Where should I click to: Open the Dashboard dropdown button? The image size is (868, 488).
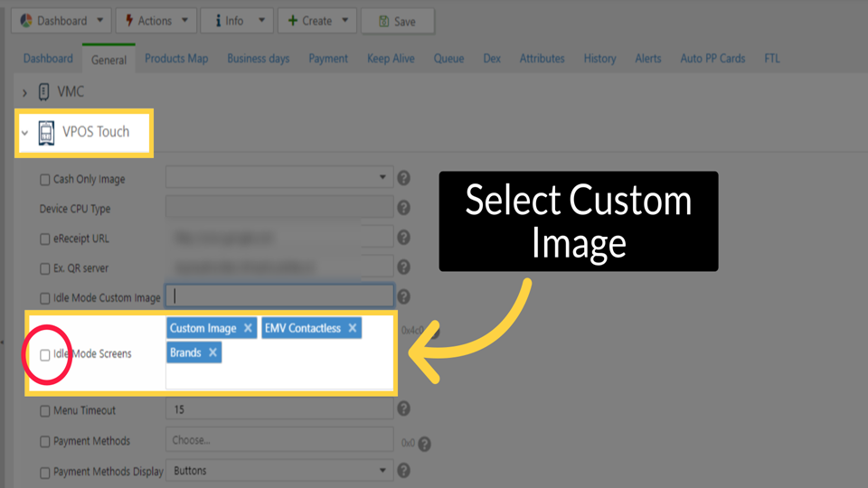click(61, 21)
